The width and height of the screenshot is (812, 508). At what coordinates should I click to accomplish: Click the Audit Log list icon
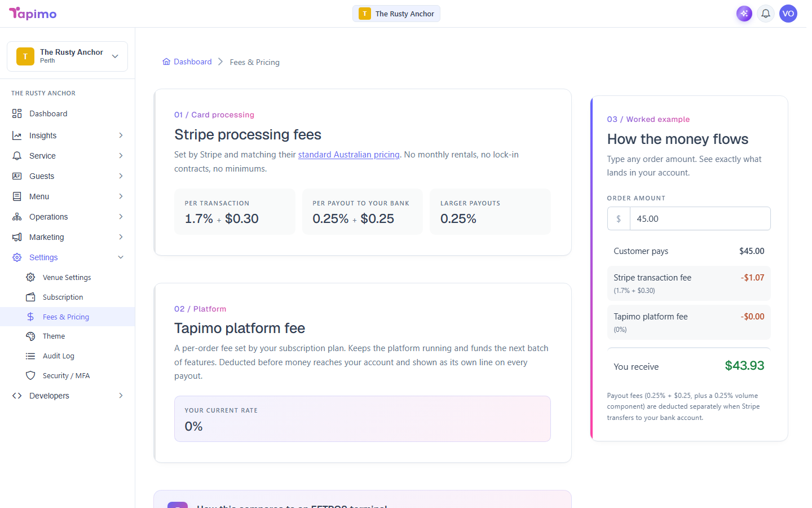click(x=30, y=356)
